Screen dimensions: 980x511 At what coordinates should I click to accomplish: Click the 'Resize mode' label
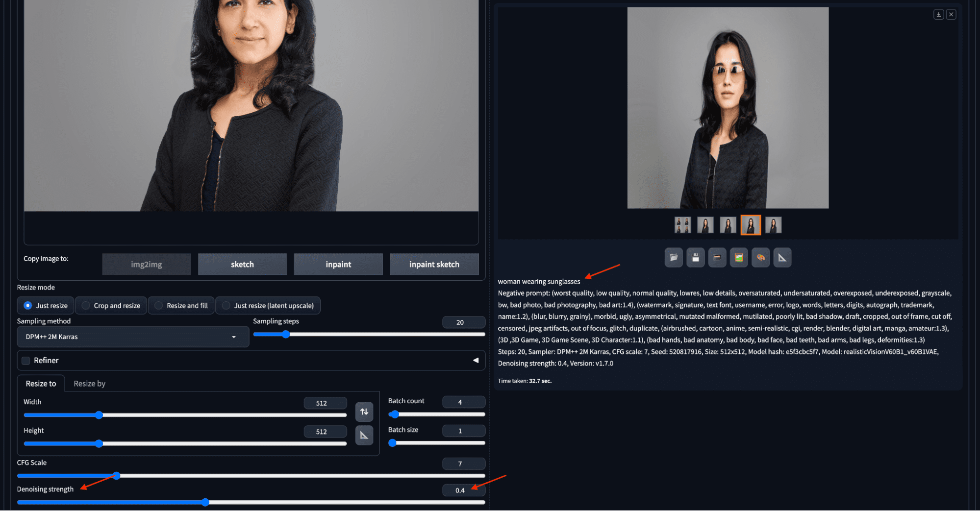[36, 288]
